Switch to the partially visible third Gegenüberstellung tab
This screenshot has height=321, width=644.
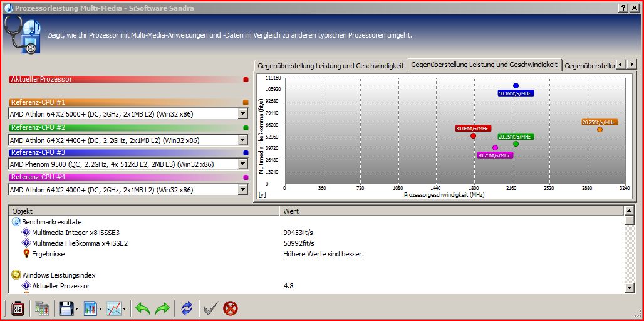tap(589, 66)
